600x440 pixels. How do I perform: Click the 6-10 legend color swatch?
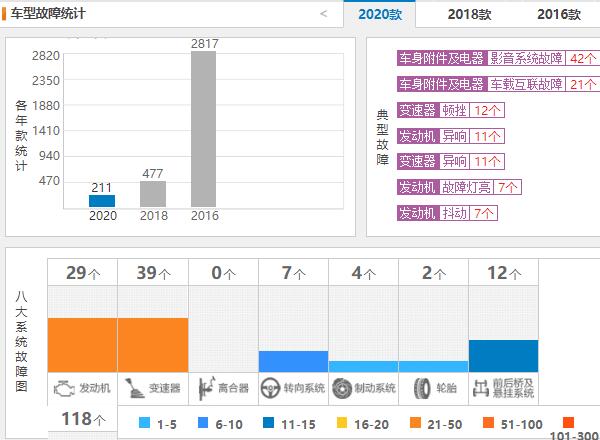[x=203, y=422]
